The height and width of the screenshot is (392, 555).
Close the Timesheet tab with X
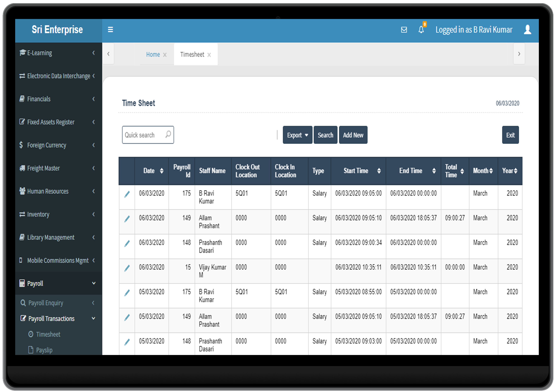[x=209, y=55]
